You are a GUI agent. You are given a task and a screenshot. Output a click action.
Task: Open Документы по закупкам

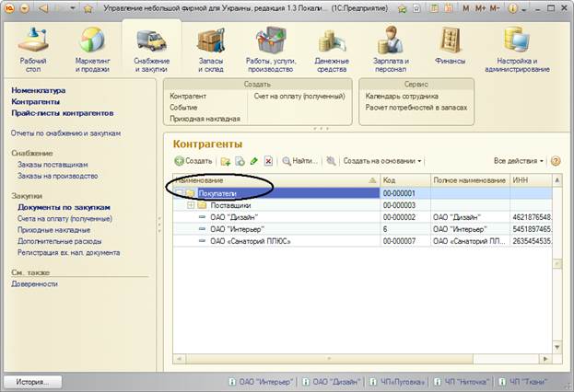pyautogui.click(x=64, y=207)
